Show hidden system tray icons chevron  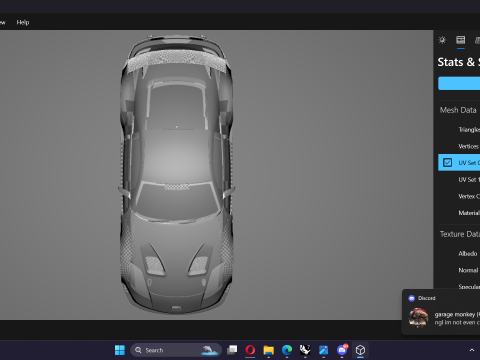coord(472,350)
